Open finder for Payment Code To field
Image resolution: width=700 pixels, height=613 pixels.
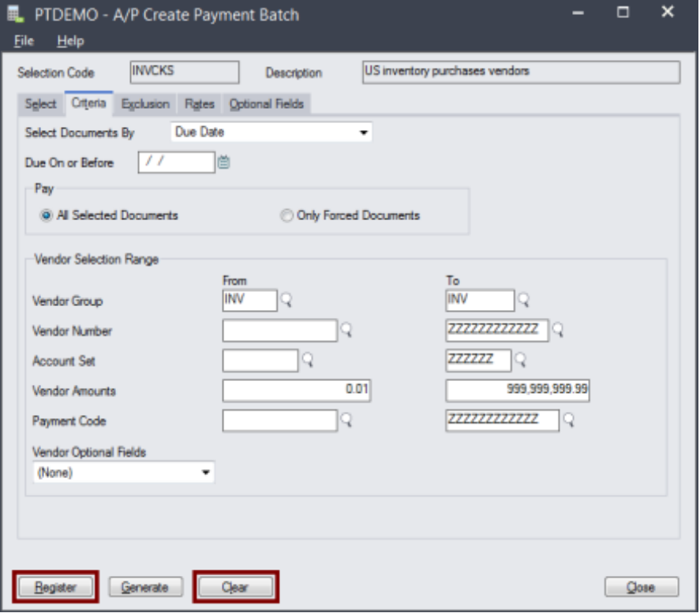(x=569, y=420)
